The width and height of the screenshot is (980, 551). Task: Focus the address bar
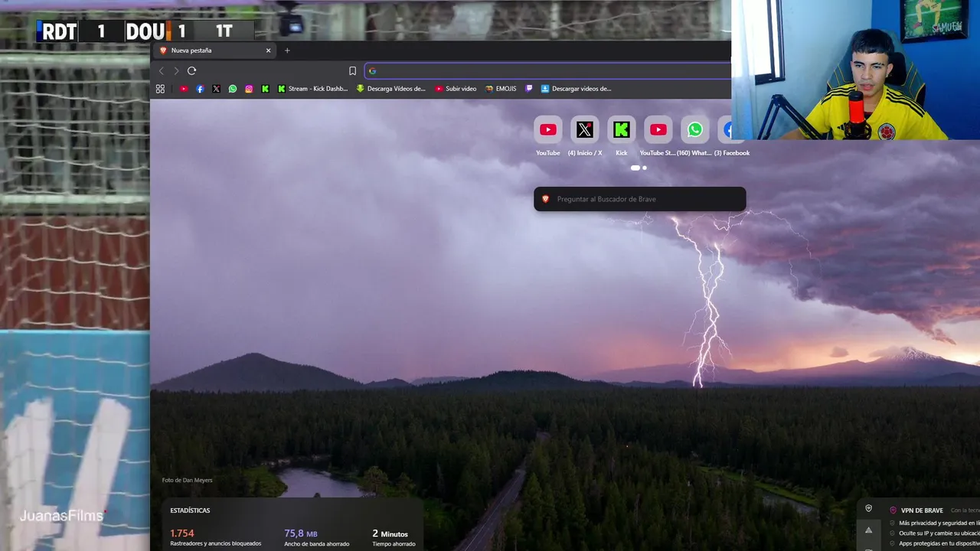pos(548,71)
